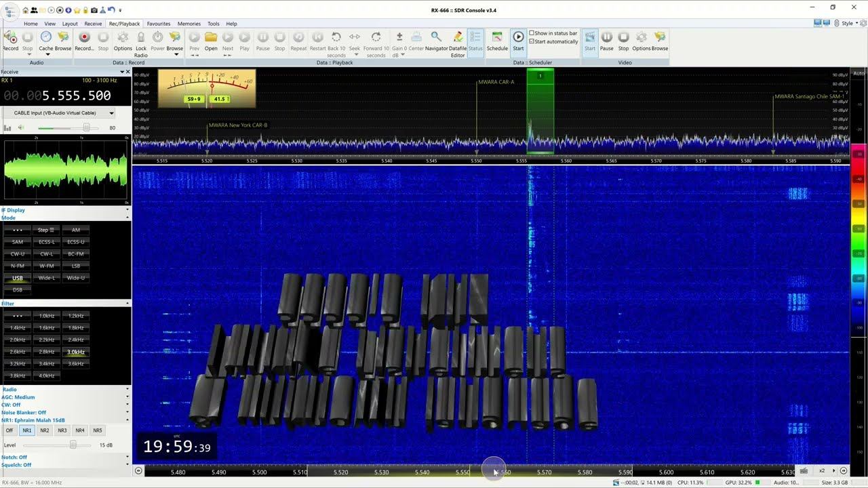This screenshot has height=488, width=868.
Task: Click the Step button in Mode panel
Action: [x=46, y=230]
